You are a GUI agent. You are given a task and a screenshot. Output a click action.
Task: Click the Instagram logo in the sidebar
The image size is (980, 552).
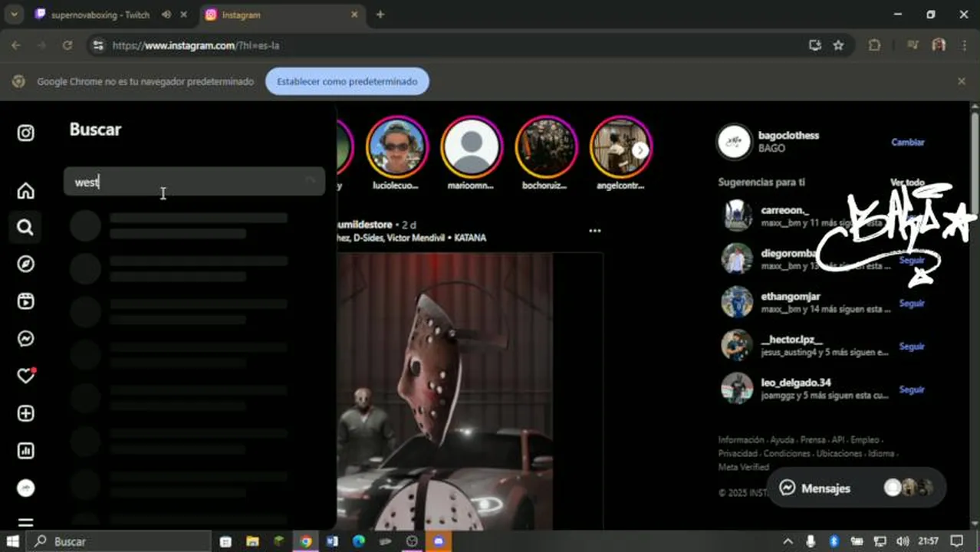(25, 133)
